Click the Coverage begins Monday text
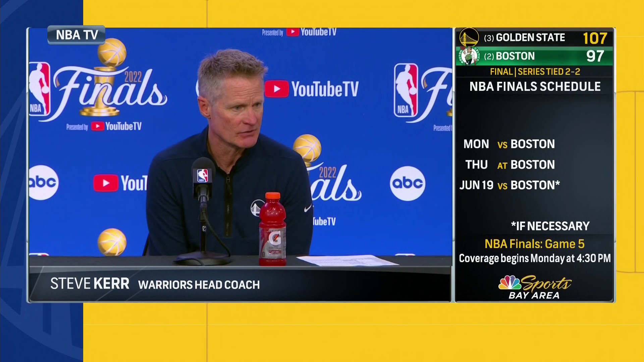This screenshot has width=644, height=362. [x=535, y=258]
